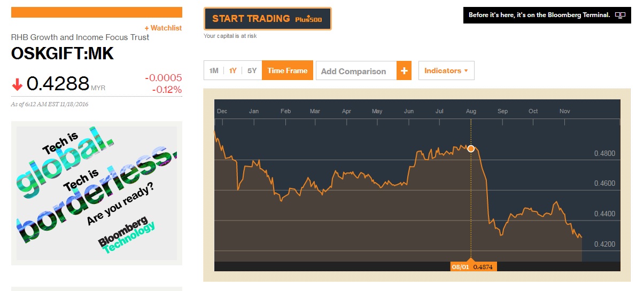The image size is (644, 291).
Task: Click the 0.4288 price value
Action: click(x=58, y=84)
